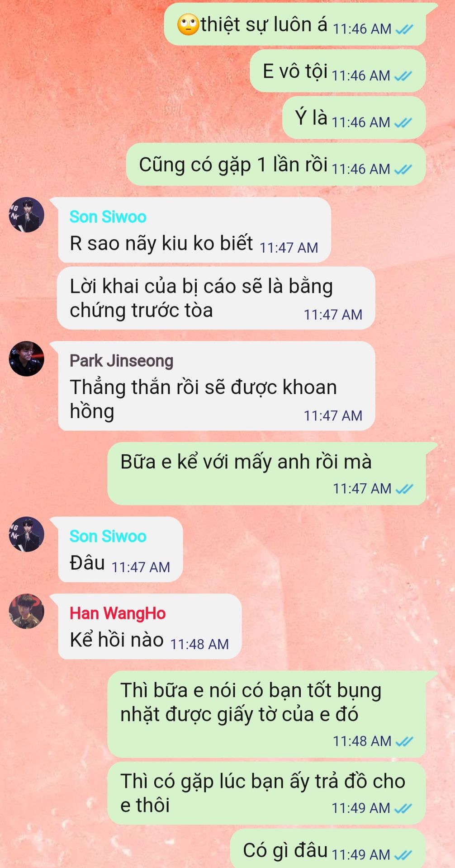Click read ticks on 'Có gì đâu' message

[x=403, y=855]
